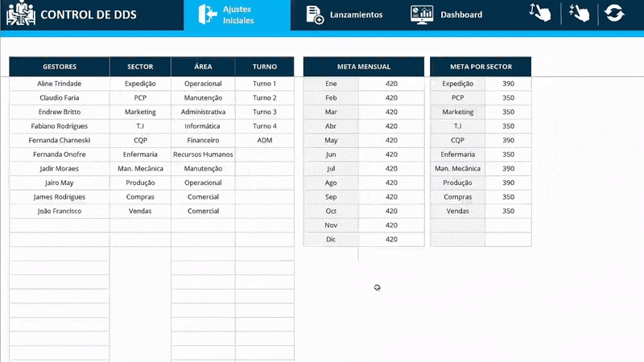Select the Dic month label cell
This screenshot has width=644, height=362.
[331, 239]
